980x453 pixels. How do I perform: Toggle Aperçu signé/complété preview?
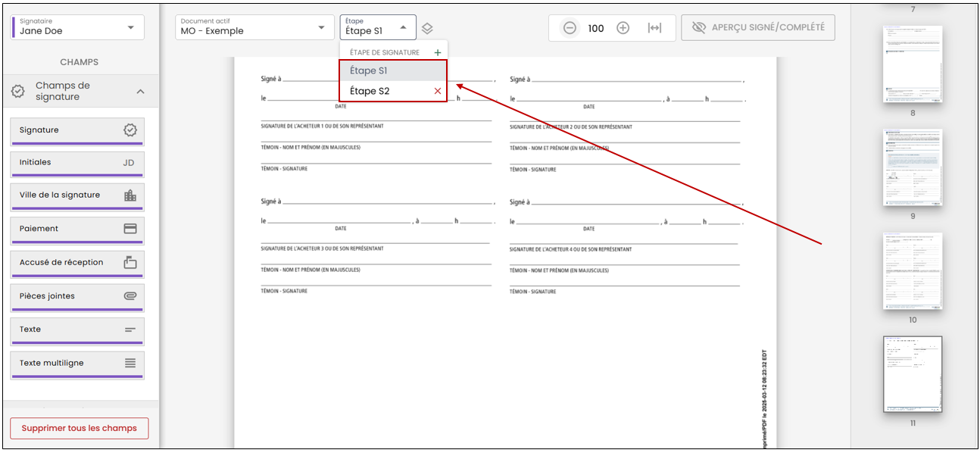click(758, 28)
